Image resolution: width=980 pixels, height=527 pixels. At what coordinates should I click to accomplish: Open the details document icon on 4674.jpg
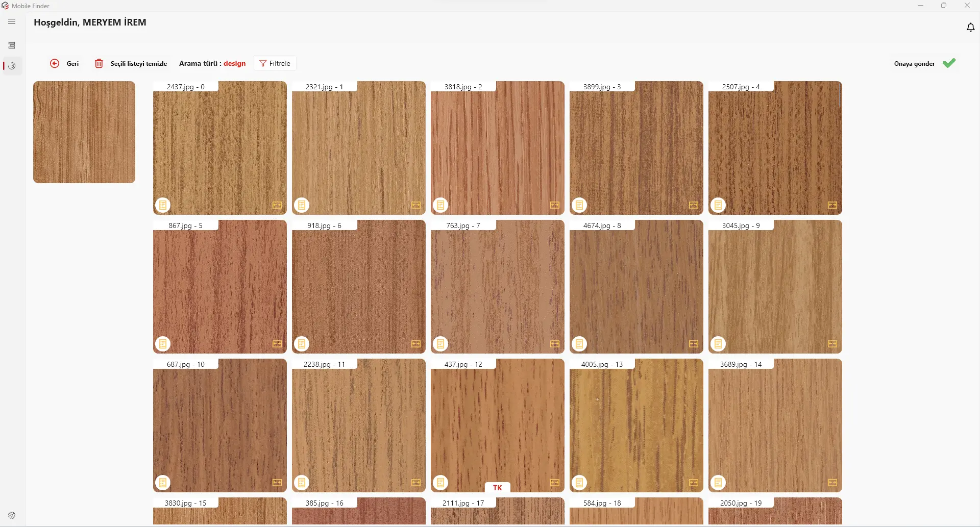click(x=579, y=344)
